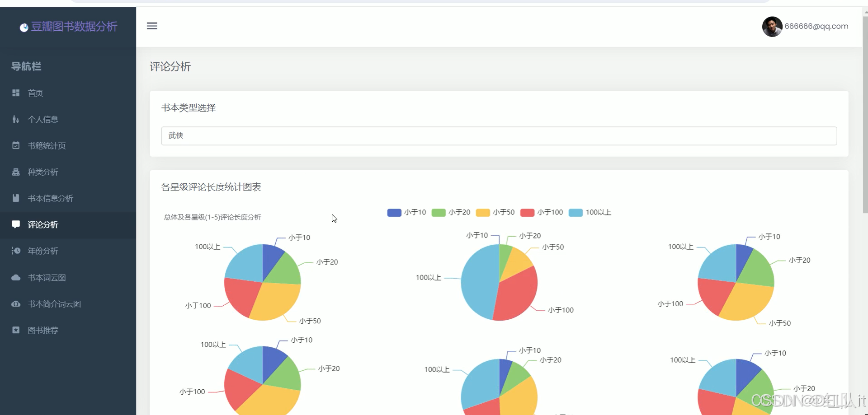The width and height of the screenshot is (868, 415).
Task: Click 100以上 slice in top-middle pie
Action: [x=479, y=282]
